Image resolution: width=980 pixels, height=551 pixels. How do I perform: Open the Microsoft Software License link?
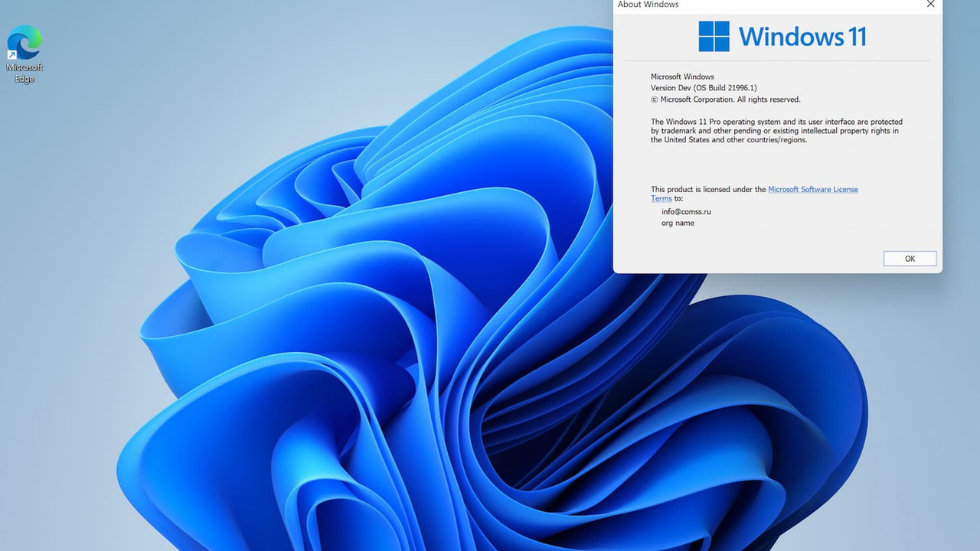tap(812, 189)
